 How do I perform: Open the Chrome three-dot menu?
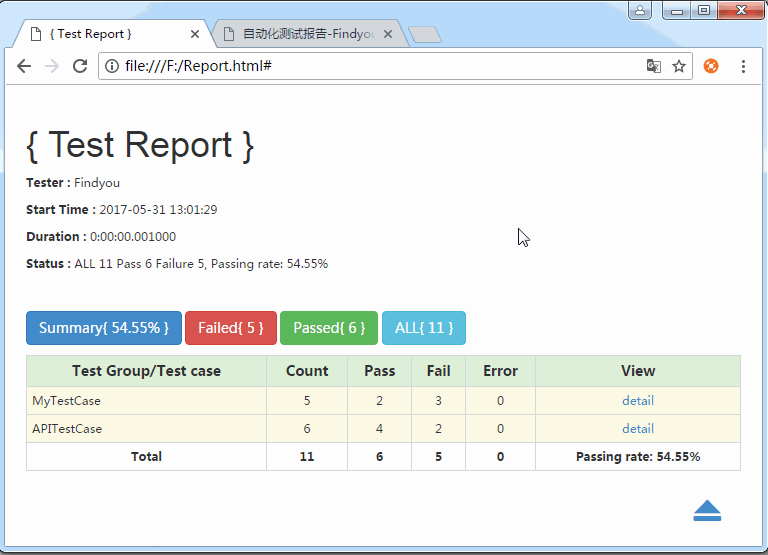point(743,66)
